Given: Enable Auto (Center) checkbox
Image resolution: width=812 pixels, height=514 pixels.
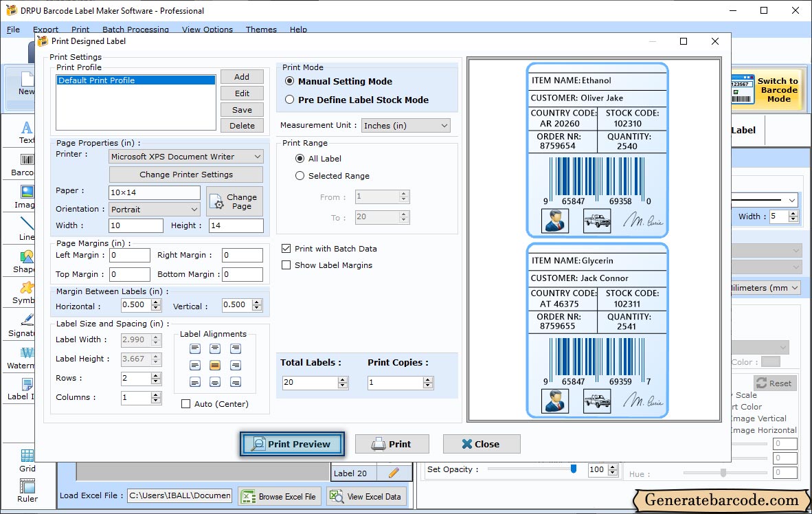Looking at the screenshot, I should click(186, 403).
